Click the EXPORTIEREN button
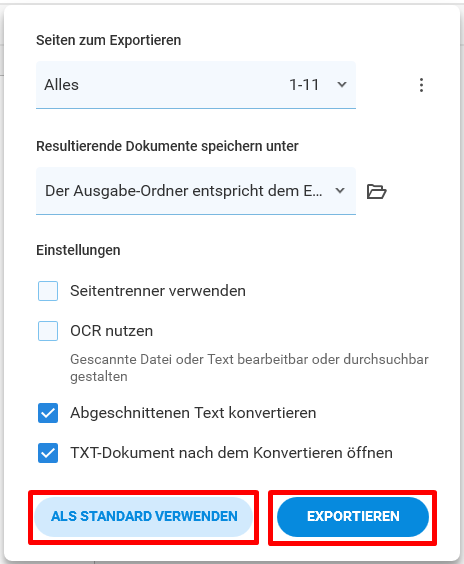This screenshot has width=464, height=564. click(x=353, y=517)
